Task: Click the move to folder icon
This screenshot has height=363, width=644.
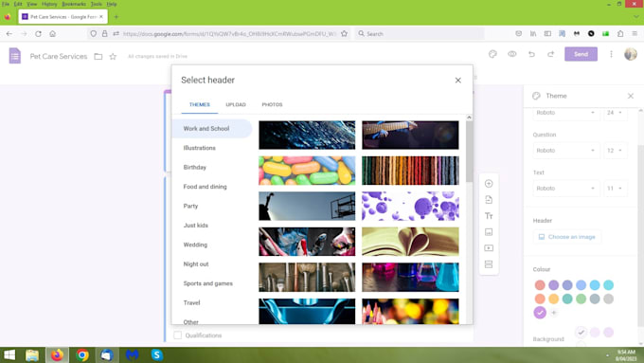Action: [x=98, y=56]
